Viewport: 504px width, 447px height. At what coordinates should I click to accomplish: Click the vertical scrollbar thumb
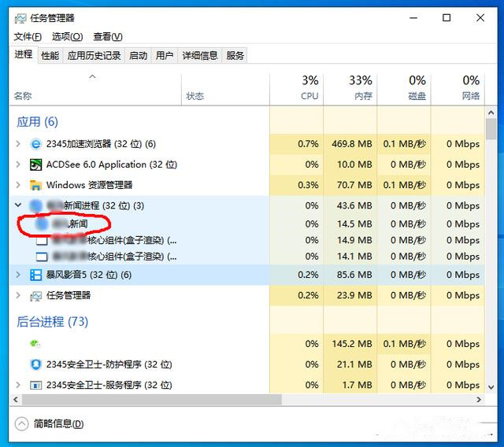coord(491,129)
